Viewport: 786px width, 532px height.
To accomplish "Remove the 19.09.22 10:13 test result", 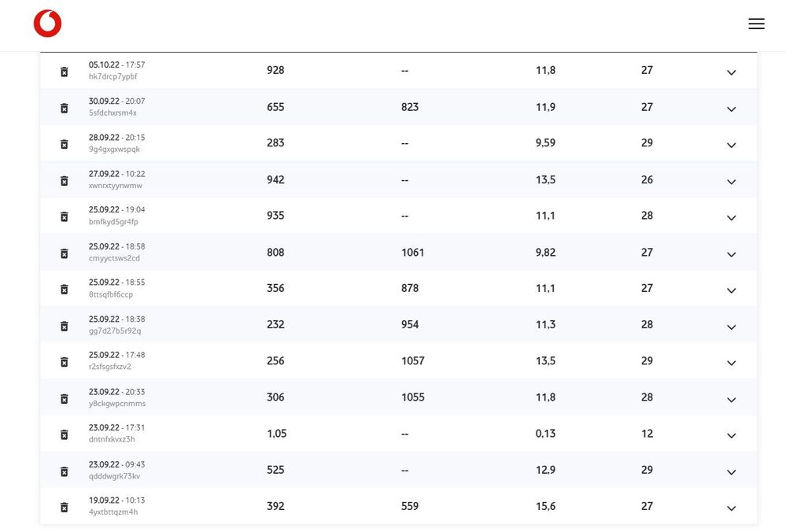I will point(65,507).
